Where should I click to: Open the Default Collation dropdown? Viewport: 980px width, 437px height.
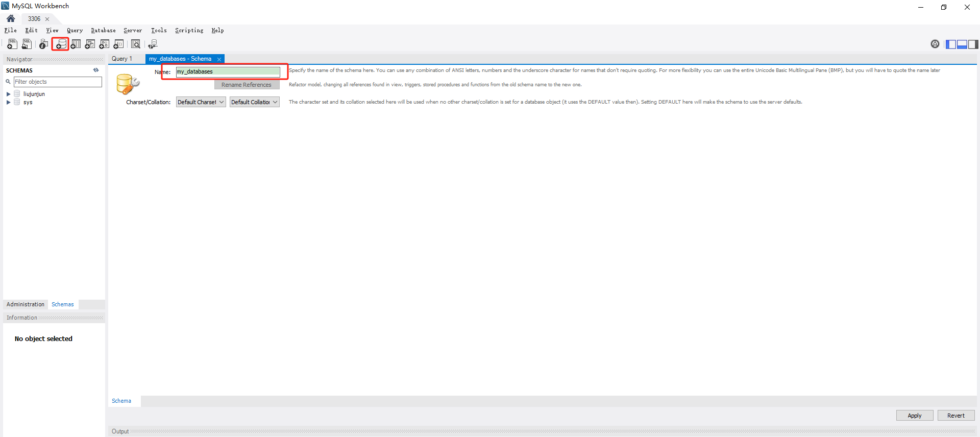pos(254,102)
